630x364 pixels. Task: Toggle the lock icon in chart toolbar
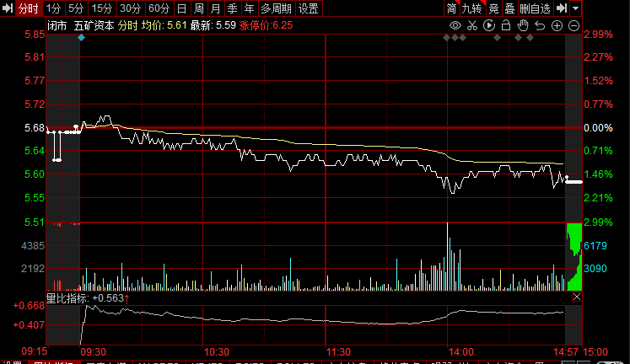coord(506,25)
